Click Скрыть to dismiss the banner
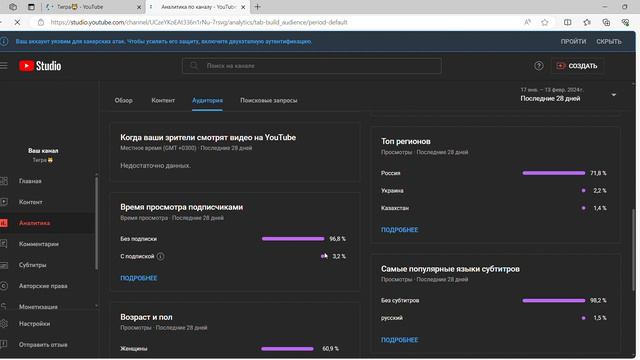Image resolution: width=640 pixels, height=360 pixels. (x=609, y=42)
